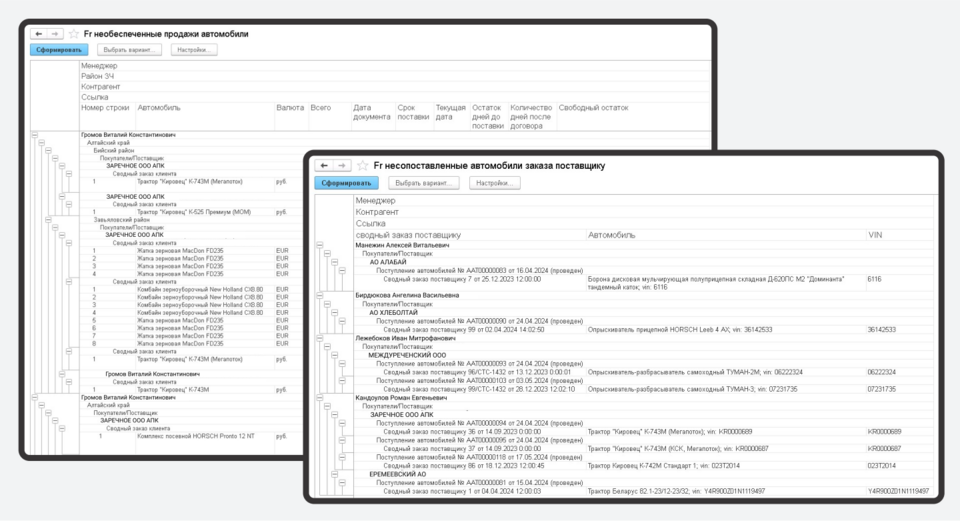Collapse the Лежебоков Иван Митрофанович group
The image size is (960, 521).
pyautogui.click(x=319, y=339)
